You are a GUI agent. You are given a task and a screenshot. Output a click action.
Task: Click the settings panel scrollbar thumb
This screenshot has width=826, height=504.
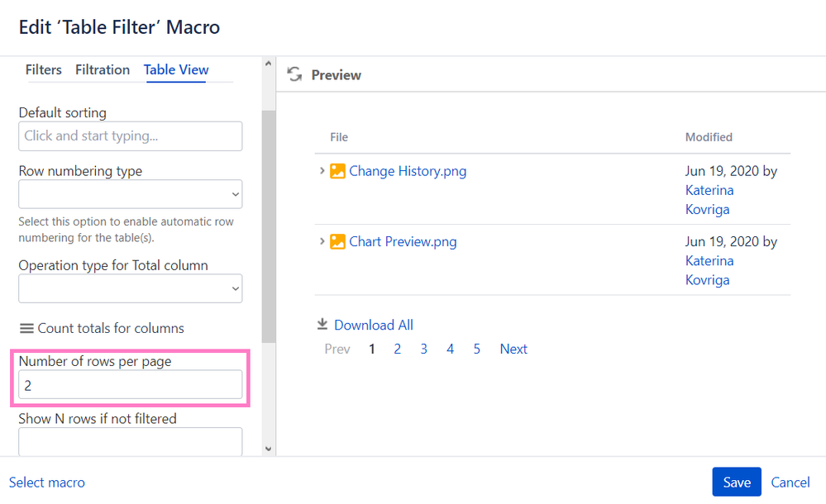point(268,226)
